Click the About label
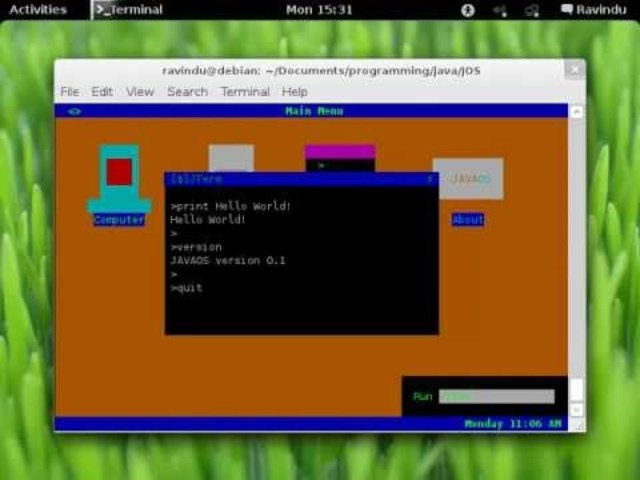The image size is (640, 480). (468, 220)
